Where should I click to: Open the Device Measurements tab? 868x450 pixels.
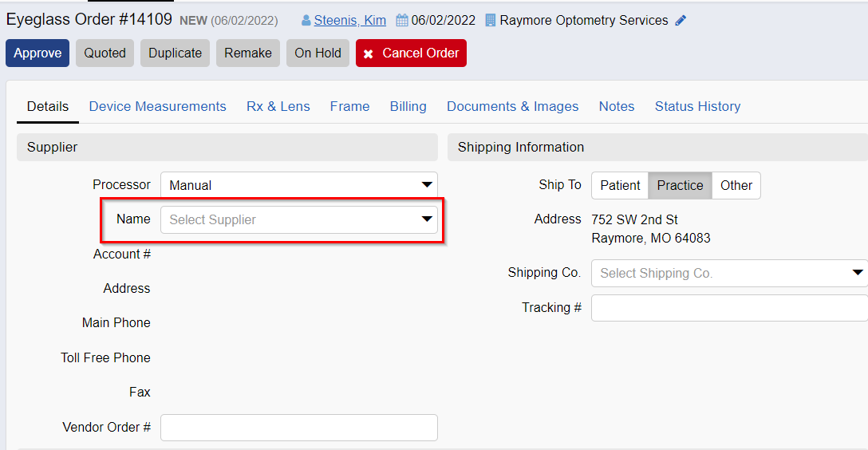[x=157, y=106]
